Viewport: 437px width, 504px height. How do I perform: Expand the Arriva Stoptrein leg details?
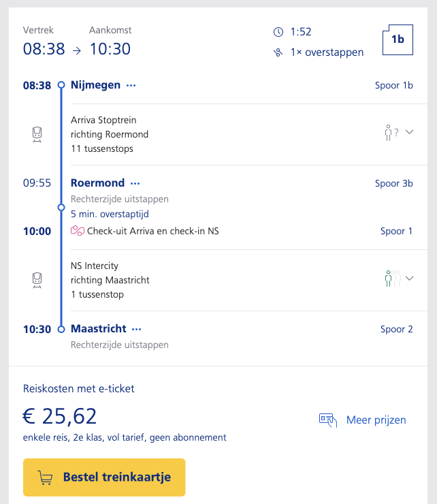409,132
